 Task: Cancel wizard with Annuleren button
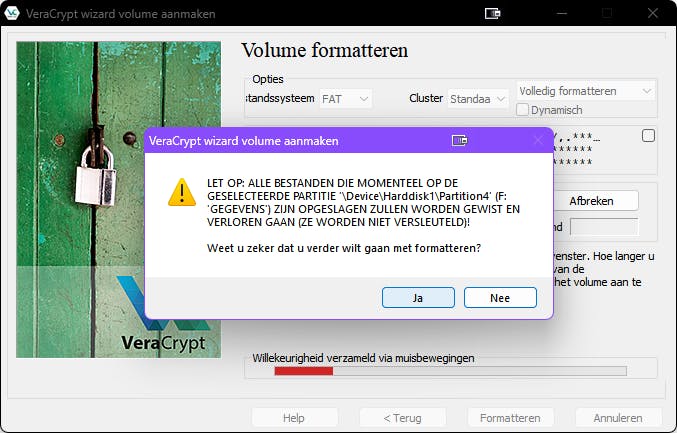click(x=618, y=418)
